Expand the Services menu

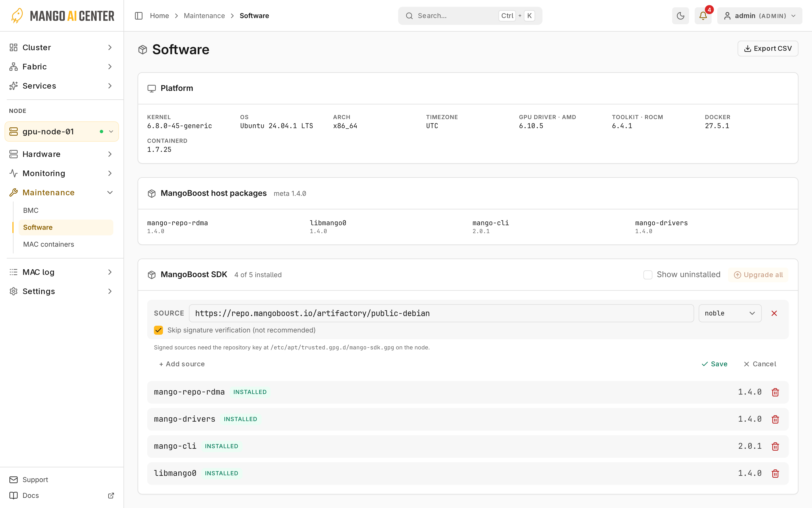click(62, 86)
